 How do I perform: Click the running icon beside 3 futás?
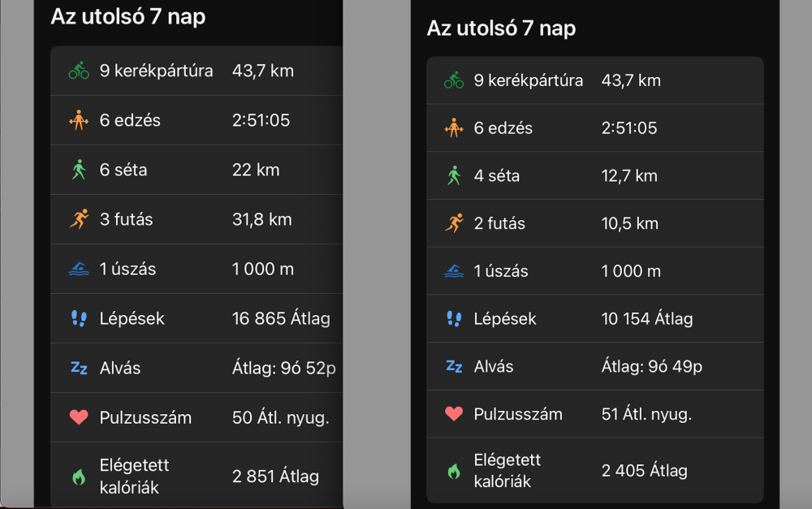79,219
